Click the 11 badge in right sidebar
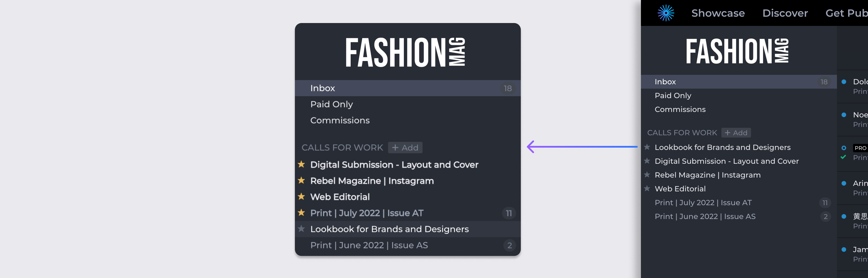 click(825, 203)
